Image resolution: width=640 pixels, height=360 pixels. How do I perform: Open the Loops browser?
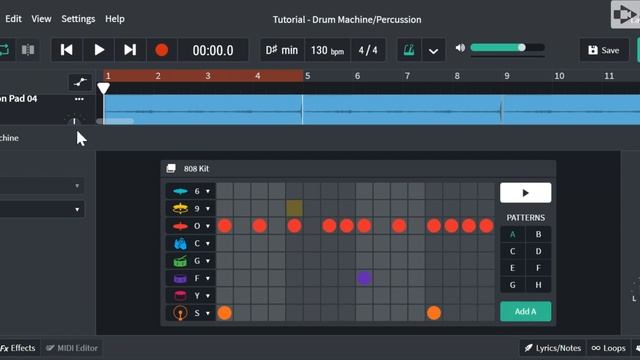(x=609, y=348)
